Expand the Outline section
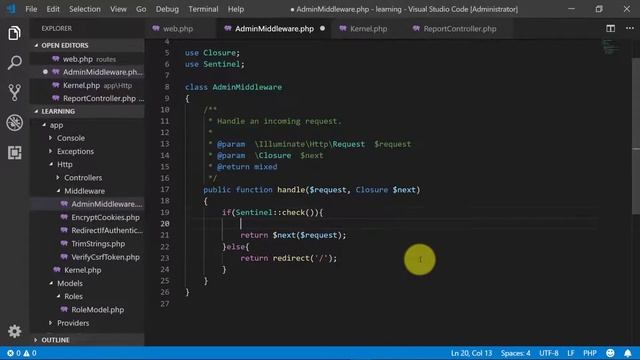 click(x=87, y=340)
